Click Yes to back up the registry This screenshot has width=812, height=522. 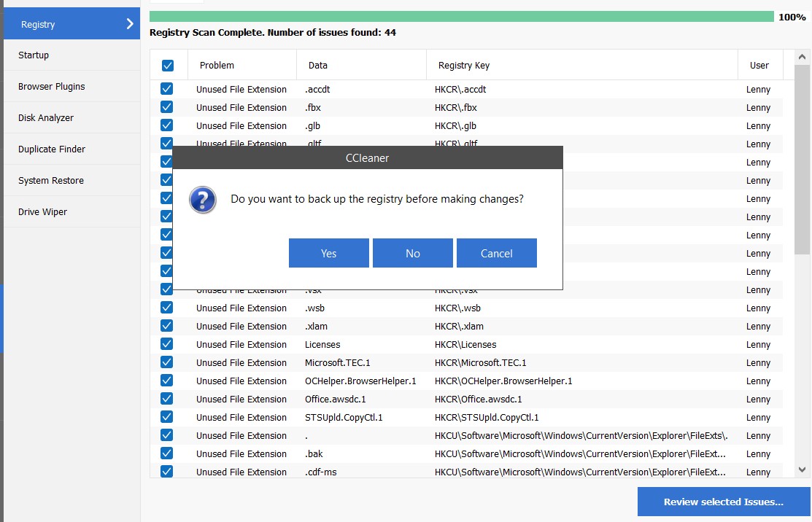[x=329, y=253]
